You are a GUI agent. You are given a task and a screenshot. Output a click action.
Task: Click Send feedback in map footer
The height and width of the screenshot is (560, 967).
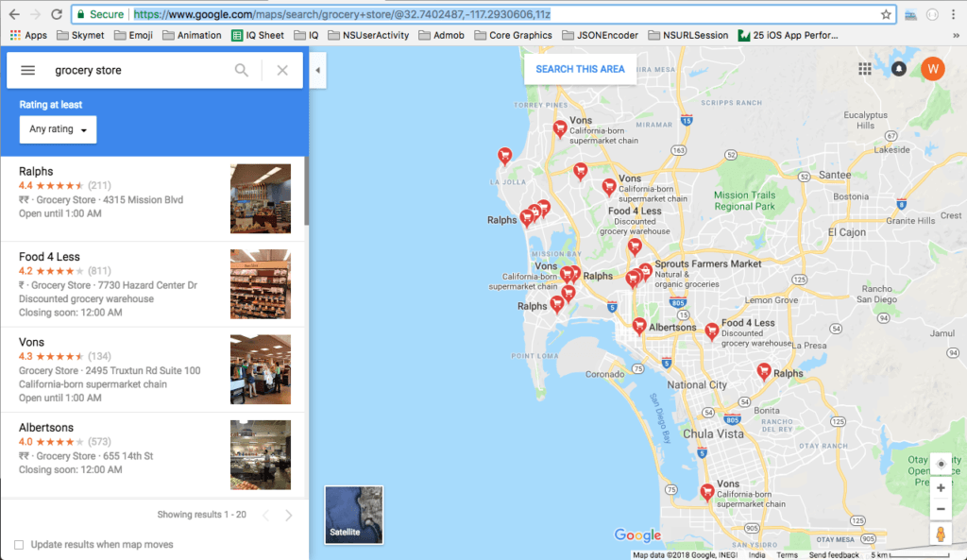pos(834,555)
